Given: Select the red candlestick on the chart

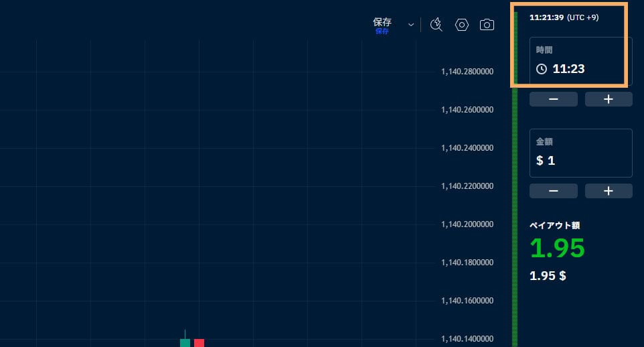Looking at the screenshot, I should pos(199,342).
